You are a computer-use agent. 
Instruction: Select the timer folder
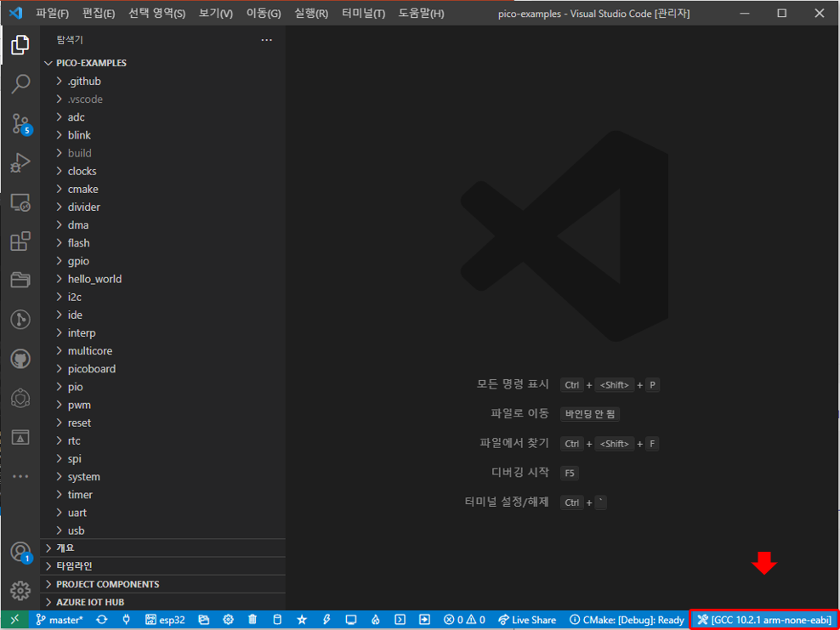pyautogui.click(x=163, y=495)
